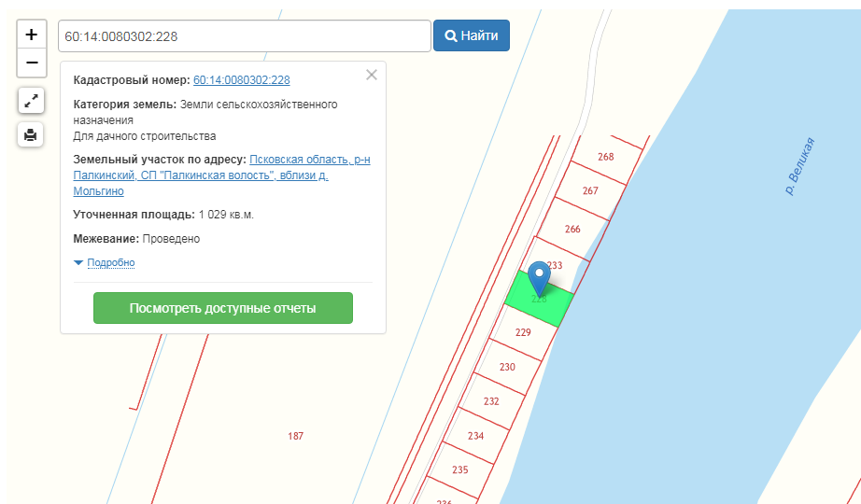Print the map with printer icon
The image size is (861, 504).
[x=30, y=134]
